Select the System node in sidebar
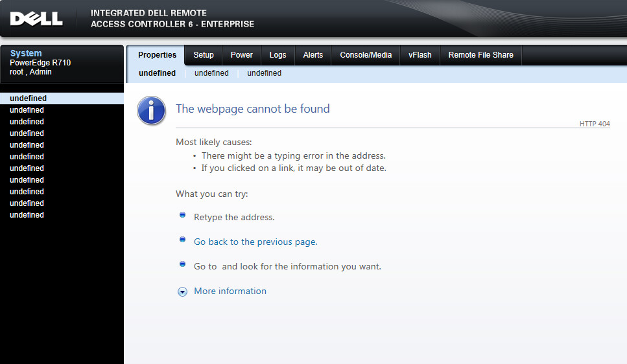 click(x=26, y=53)
